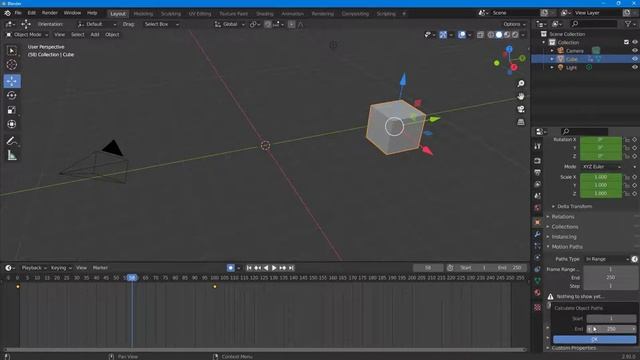This screenshot has height=360, width=640.
Task: Hide the Light object in outliner
Action: coord(635,67)
